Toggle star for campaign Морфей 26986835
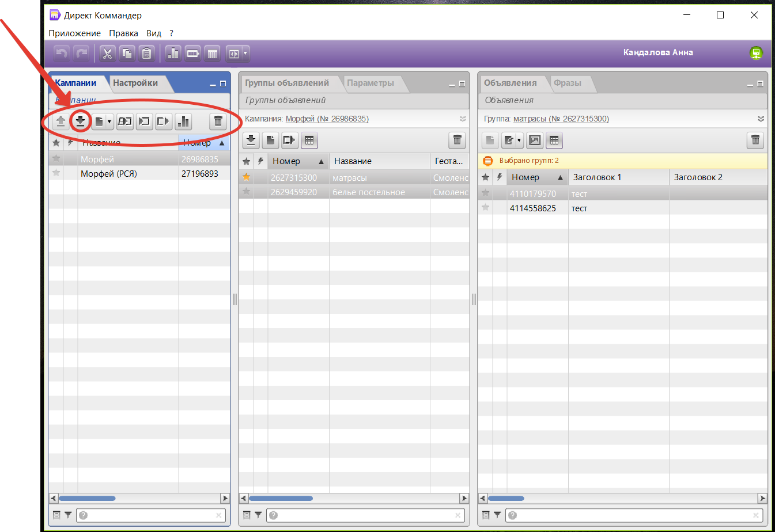 click(56, 158)
